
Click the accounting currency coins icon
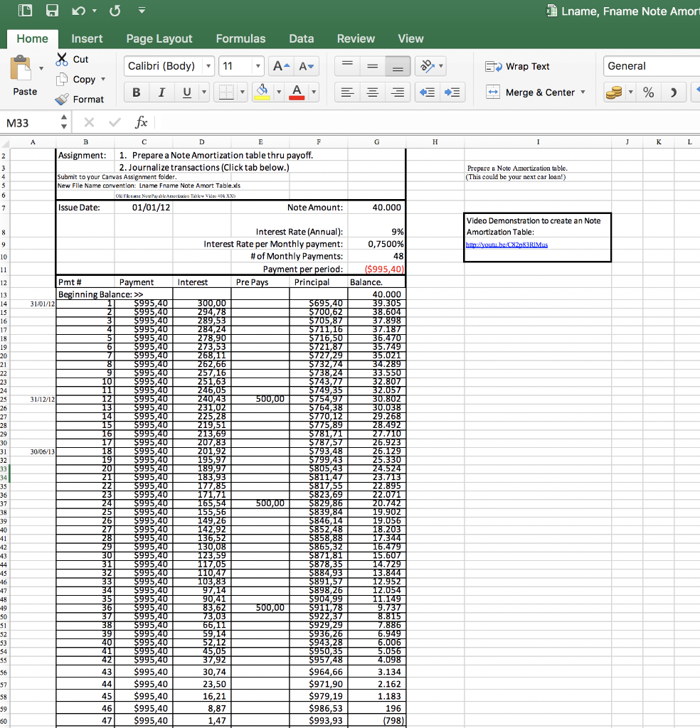(x=614, y=92)
